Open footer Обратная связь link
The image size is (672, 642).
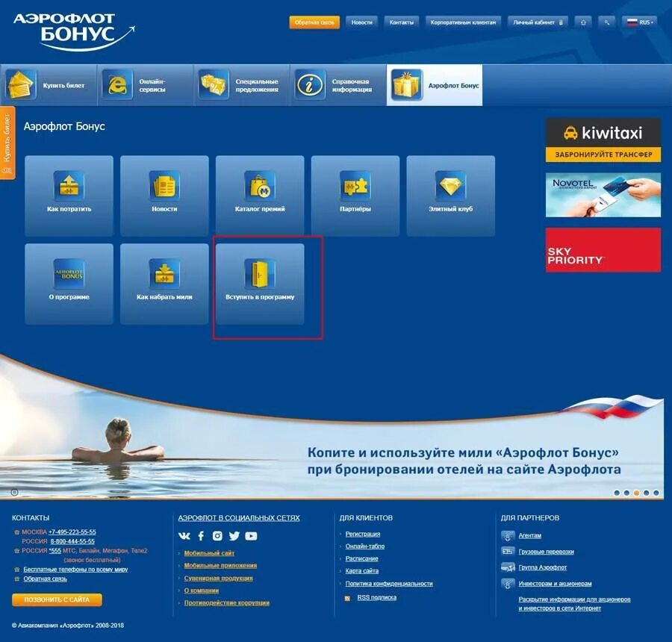pos(45,579)
